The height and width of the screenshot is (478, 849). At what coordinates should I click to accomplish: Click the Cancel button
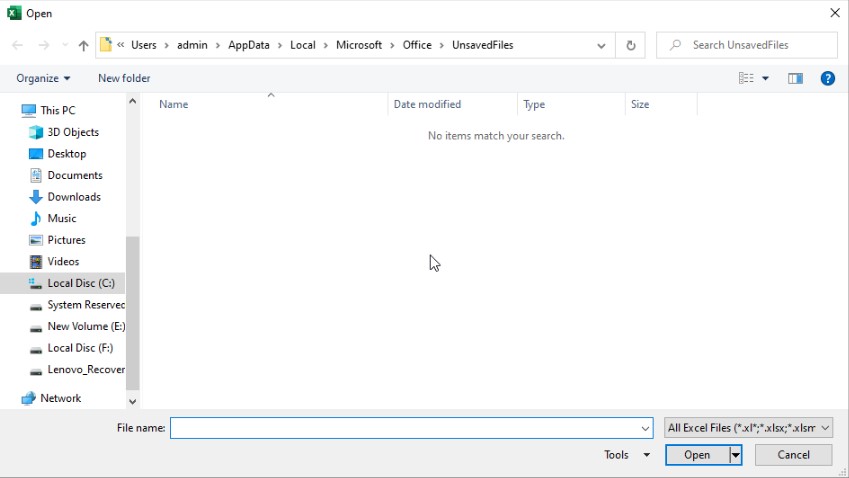point(793,455)
